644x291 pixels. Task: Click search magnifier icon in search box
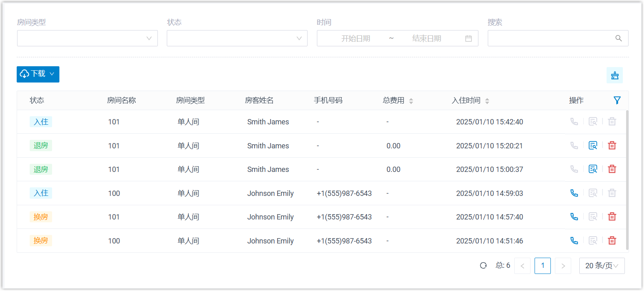618,38
